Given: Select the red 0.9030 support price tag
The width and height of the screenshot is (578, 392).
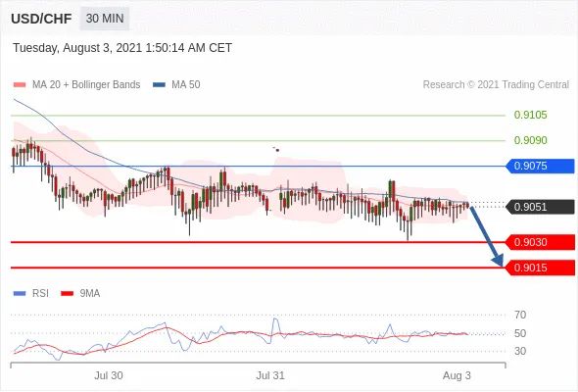Looking at the screenshot, I should click(x=541, y=242).
